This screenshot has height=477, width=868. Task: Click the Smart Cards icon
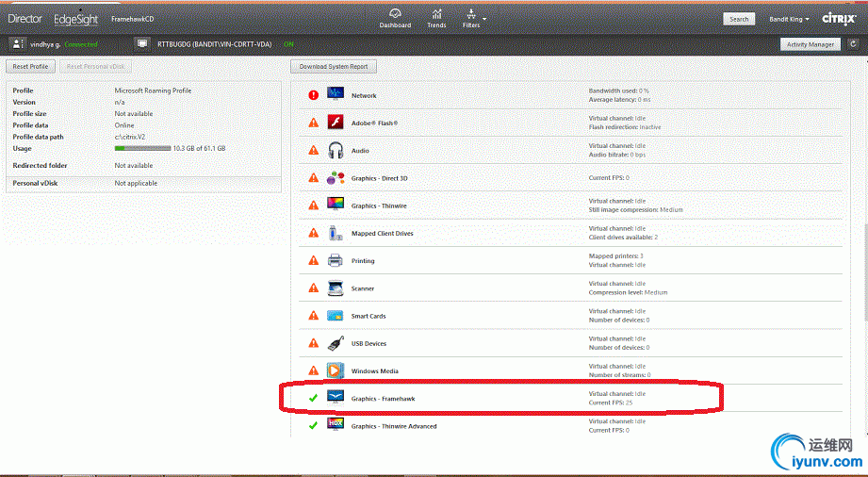(x=336, y=315)
